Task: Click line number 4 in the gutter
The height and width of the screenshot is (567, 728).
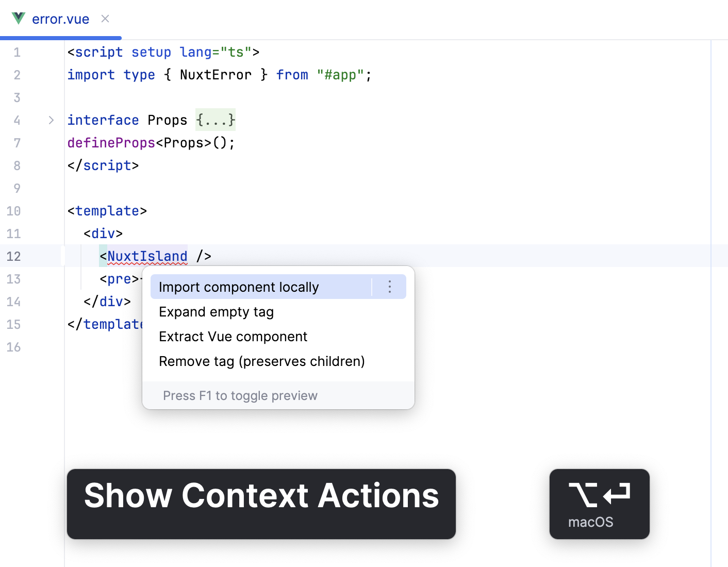Action: coord(17,120)
